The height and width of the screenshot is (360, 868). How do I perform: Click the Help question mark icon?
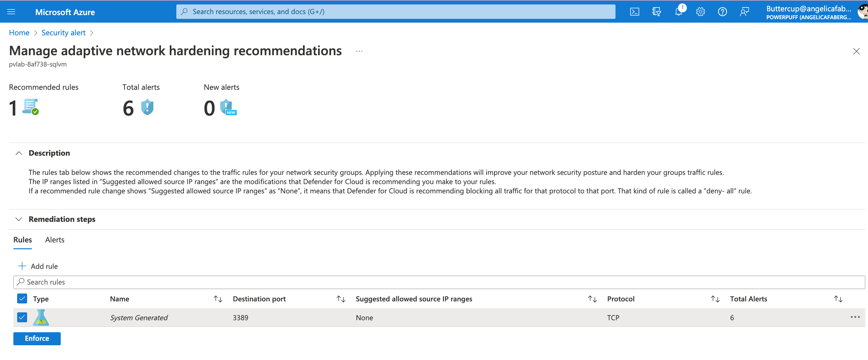pyautogui.click(x=722, y=12)
